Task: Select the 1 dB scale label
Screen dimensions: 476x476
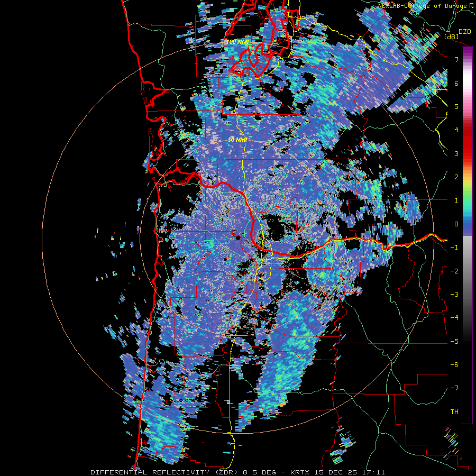Action: point(456,200)
